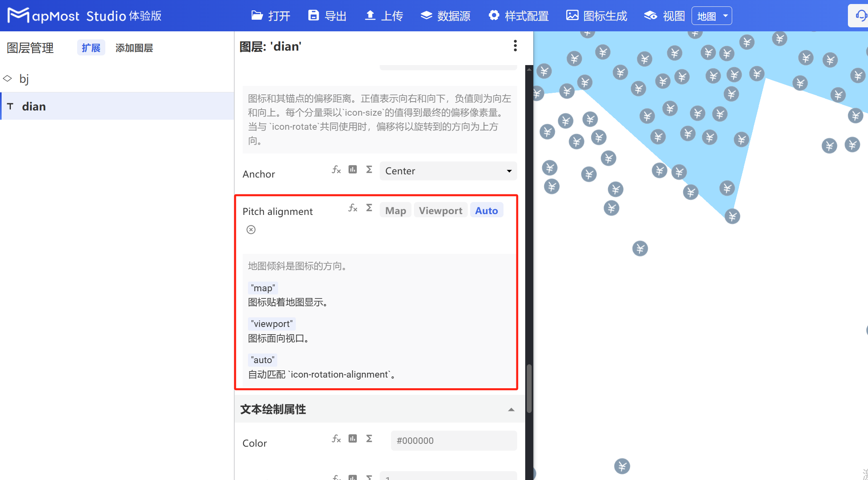Image resolution: width=868 pixels, height=480 pixels.
Task: Open 样式配置 style configuration
Action: point(494,15)
